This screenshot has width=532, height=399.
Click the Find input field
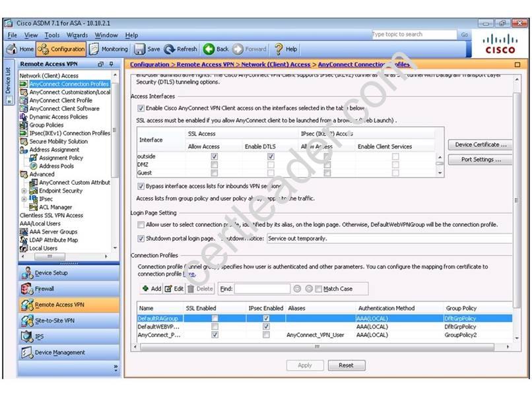tap(262, 289)
